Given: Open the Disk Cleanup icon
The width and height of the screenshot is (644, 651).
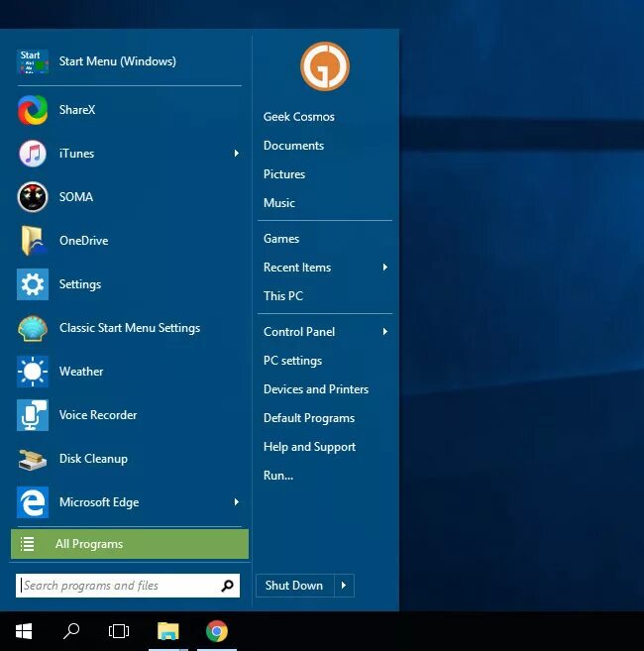Looking at the screenshot, I should (33, 459).
